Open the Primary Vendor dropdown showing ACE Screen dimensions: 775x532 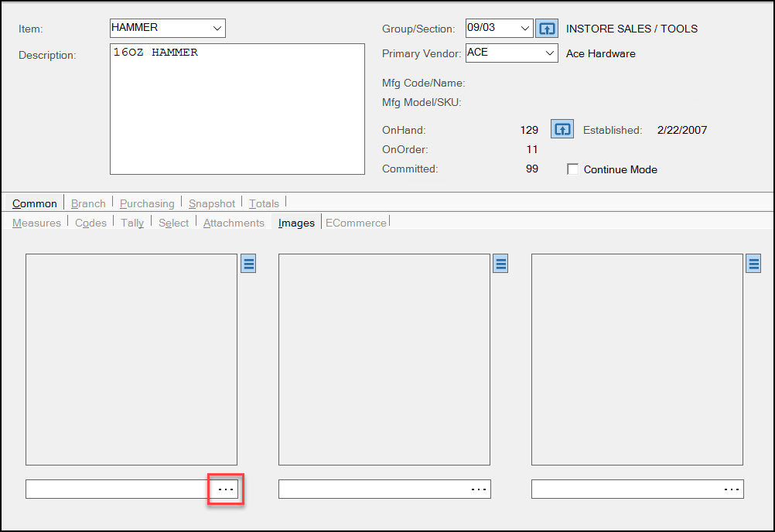click(549, 53)
